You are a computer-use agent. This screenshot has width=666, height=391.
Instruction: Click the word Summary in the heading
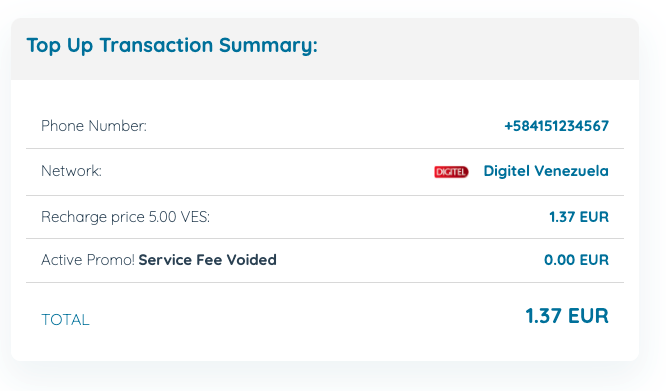(x=268, y=46)
